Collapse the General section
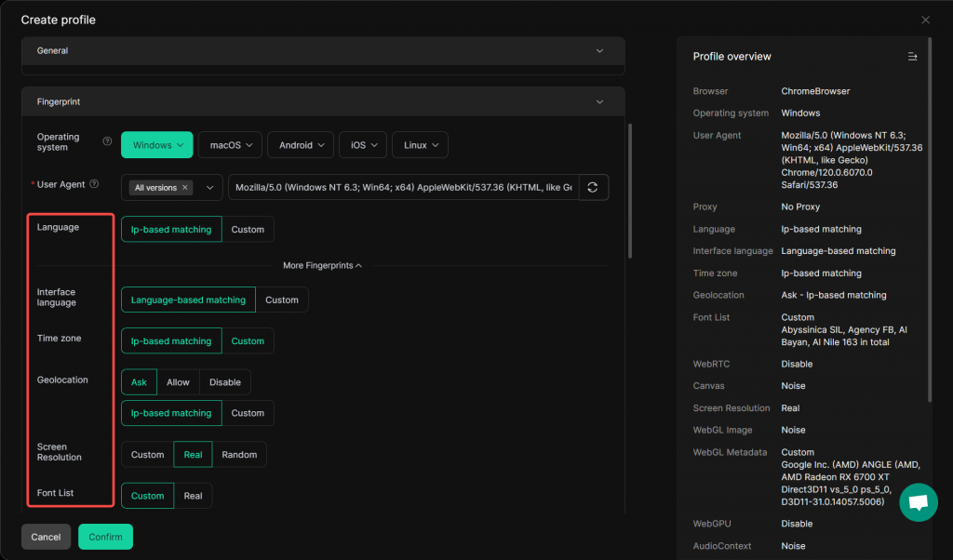The image size is (953, 560). pyautogui.click(x=599, y=51)
